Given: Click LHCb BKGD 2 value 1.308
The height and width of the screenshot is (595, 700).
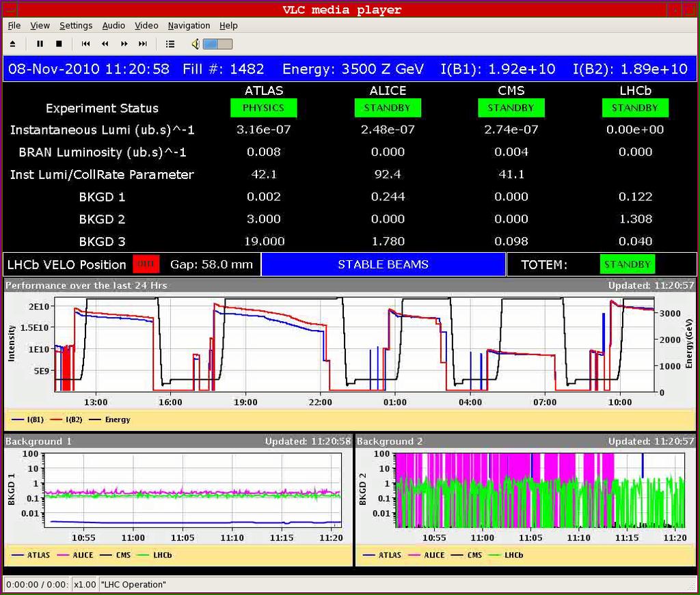Looking at the screenshot, I should [x=635, y=219].
